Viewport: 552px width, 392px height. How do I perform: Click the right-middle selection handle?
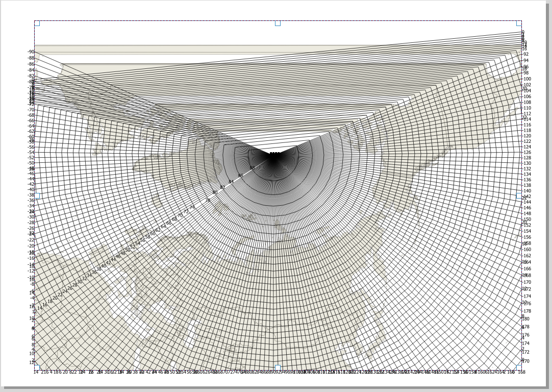519,195
